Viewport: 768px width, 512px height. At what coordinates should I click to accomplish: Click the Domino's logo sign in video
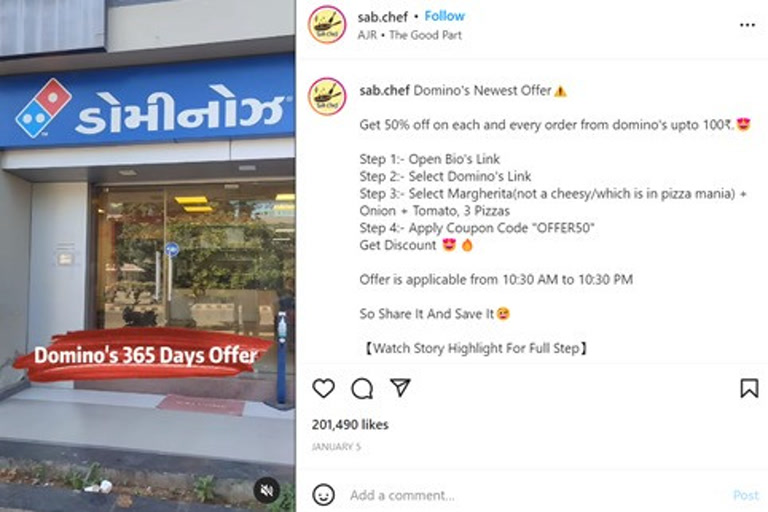click(43, 108)
